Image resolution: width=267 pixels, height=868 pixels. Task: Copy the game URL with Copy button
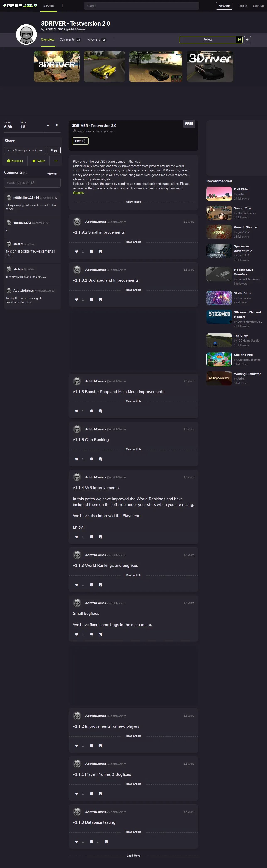click(x=54, y=150)
